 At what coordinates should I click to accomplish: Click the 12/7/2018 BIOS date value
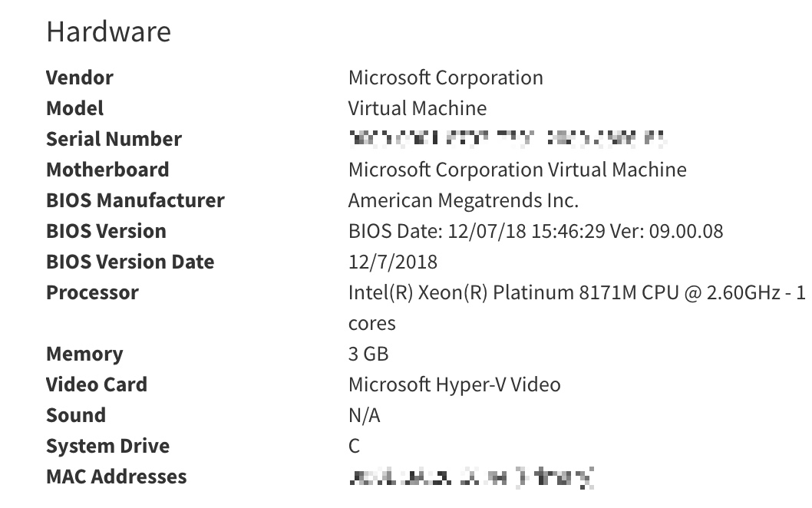(393, 262)
